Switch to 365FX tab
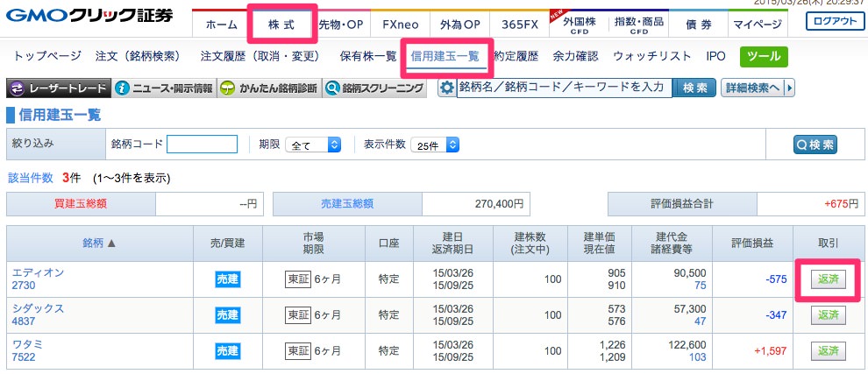The height and width of the screenshot is (374, 868). 519,25
